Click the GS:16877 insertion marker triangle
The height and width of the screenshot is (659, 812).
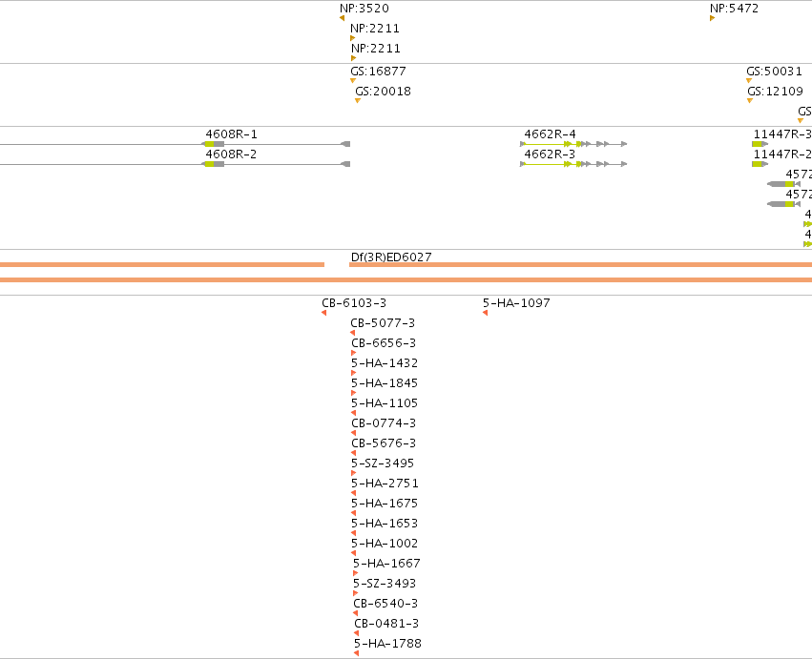[x=353, y=81]
